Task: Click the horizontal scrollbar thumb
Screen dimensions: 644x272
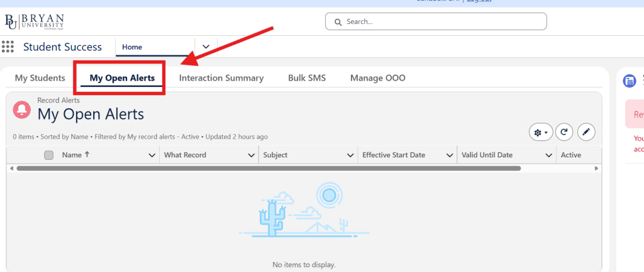Action: pos(269,168)
